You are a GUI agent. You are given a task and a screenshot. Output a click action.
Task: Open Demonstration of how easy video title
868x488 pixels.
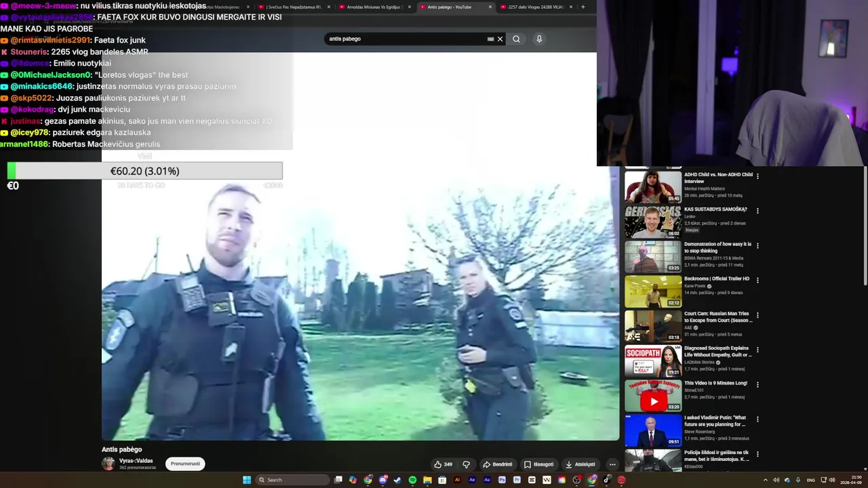click(x=718, y=247)
